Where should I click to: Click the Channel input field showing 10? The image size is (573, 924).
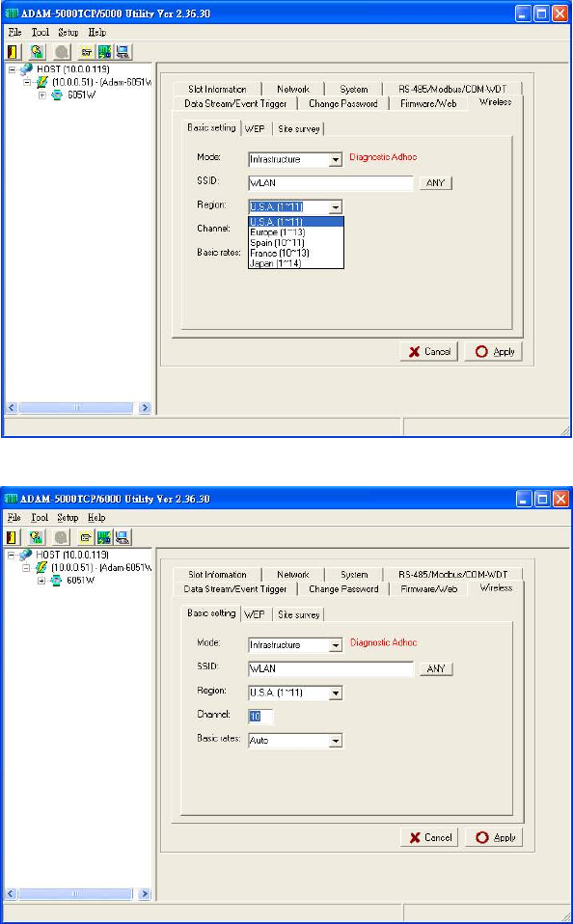(260, 716)
